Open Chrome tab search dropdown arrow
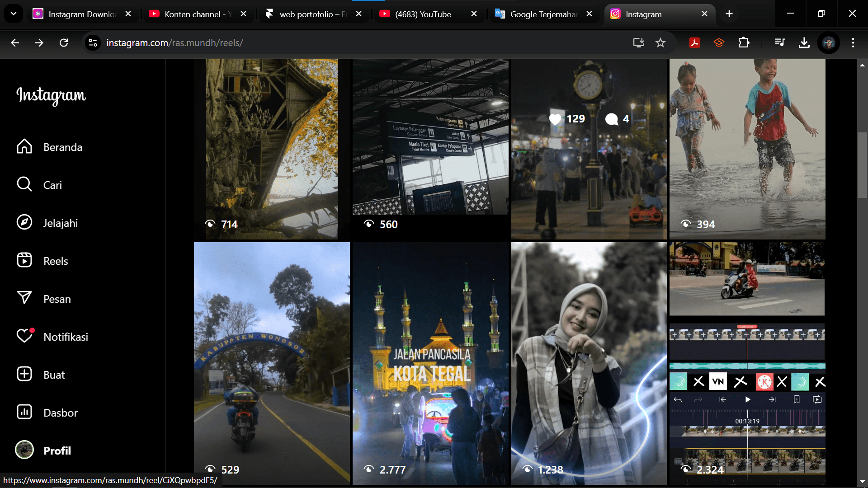Viewport: 868px width, 488px height. pos(14,14)
